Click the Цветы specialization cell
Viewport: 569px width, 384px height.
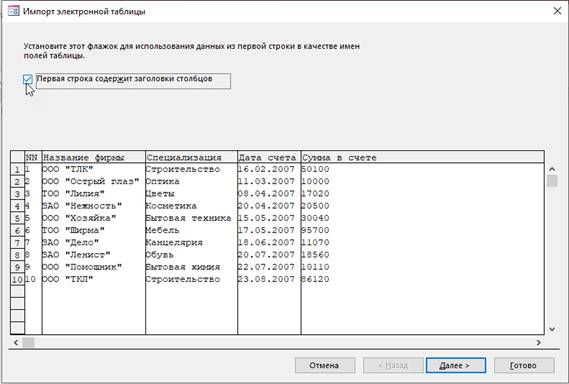(191, 194)
